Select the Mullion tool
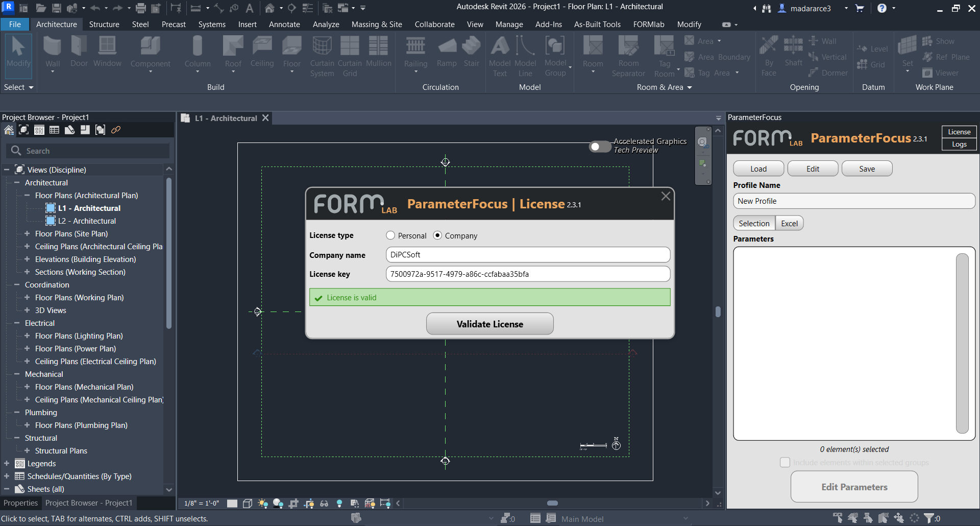Viewport: 980px width, 526px height. [x=379, y=52]
